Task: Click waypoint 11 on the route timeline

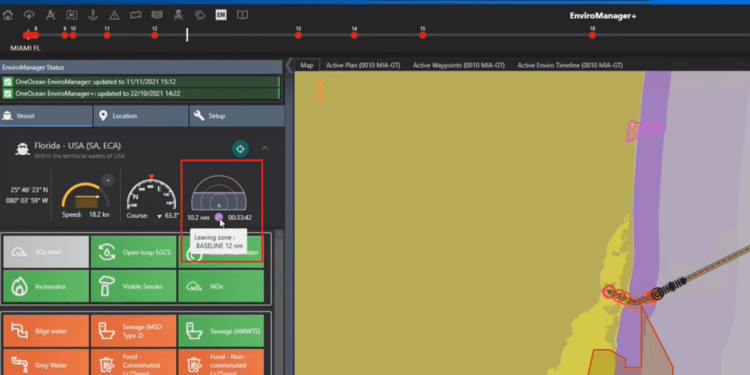Action: click(107, 35)
